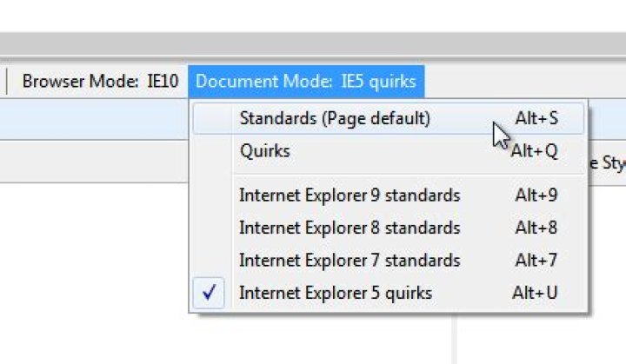Click the Alt+8 shortcut text

[x=536, y=228]
